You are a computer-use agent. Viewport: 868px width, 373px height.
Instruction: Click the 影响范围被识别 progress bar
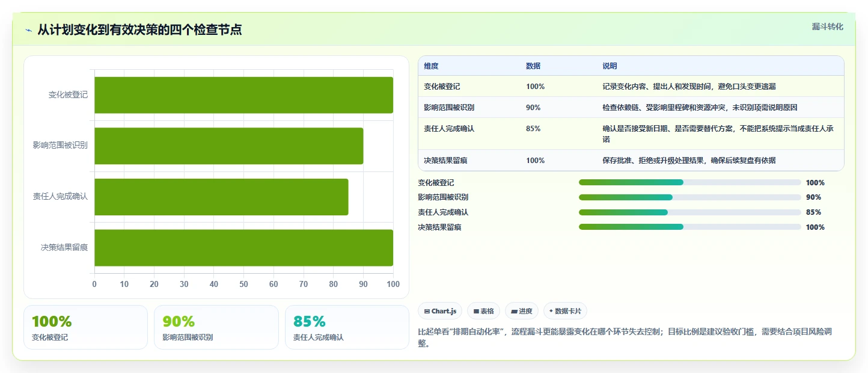[x=689, y=197]
